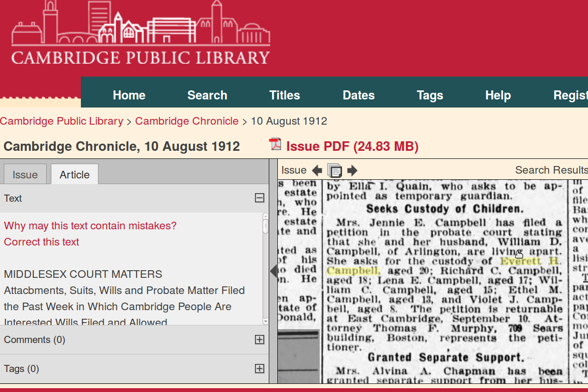This screenshot has width=588, height=392.
Task: Click 'Why may this text contain mistakes?'
Action: tap(90, 225)
